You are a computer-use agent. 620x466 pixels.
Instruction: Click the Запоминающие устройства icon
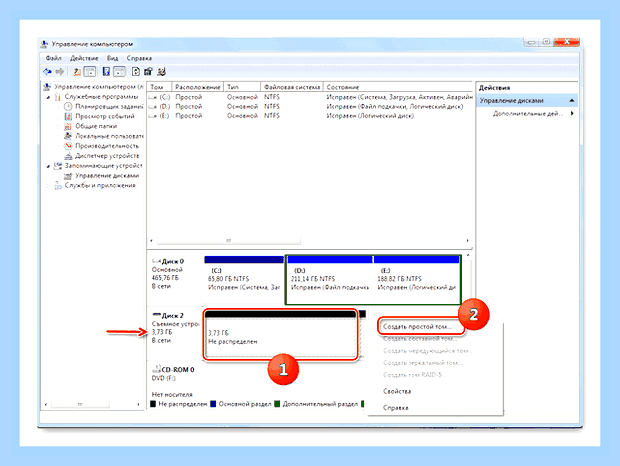point(58,166)
